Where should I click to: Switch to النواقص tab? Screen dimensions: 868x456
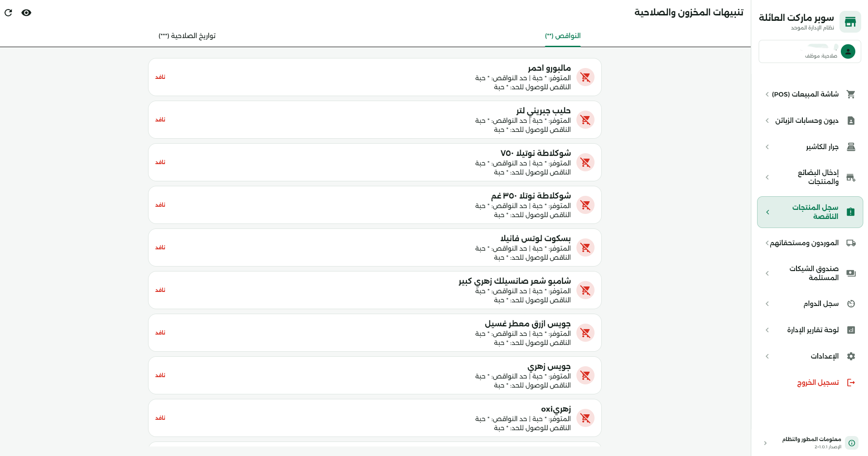pos(563,36)
